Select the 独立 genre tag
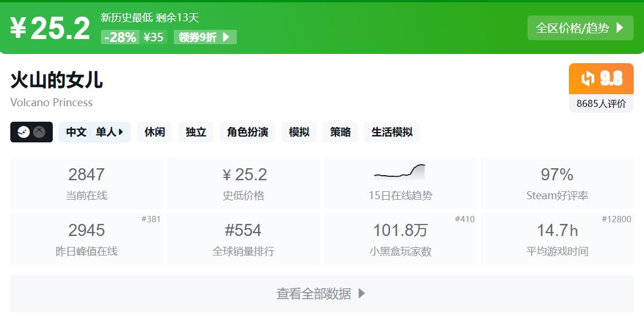 coord(196,132)
